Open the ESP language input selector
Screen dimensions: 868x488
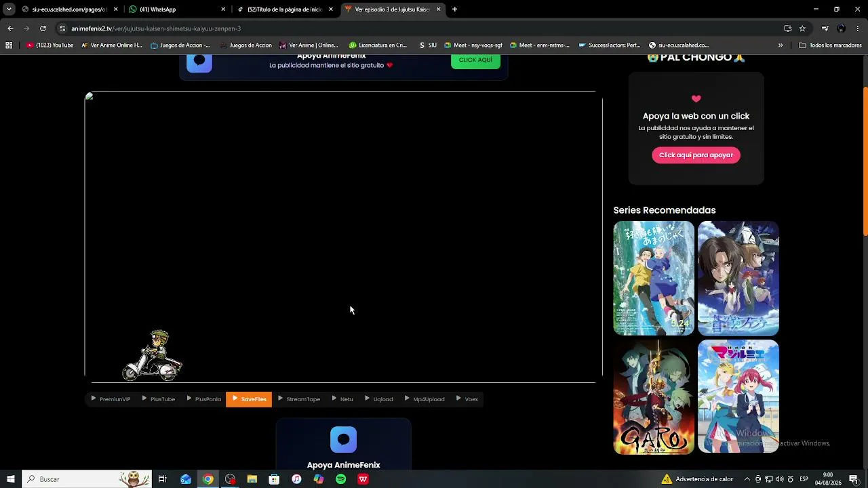(x=804, y=479)
